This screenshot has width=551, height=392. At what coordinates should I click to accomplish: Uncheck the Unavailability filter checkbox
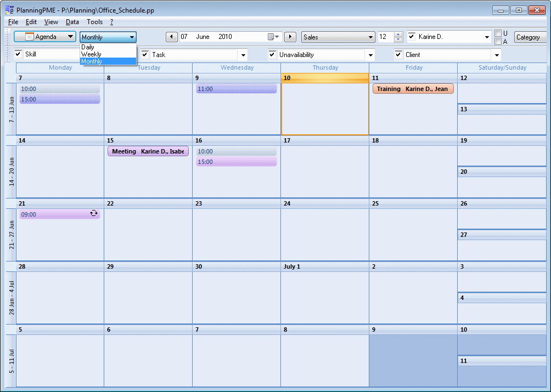[x=272, y=54]
